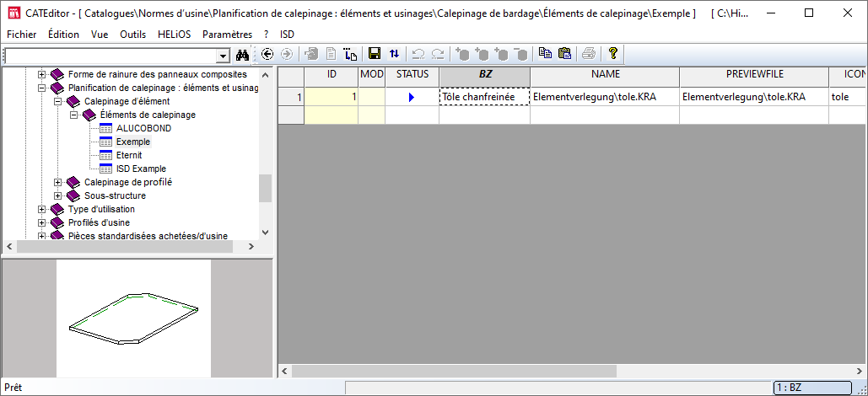Expand the Type d'utilisation node
The height and width of the screenshot is (396, 868).
pyautogui.click(x=42, y=209)
